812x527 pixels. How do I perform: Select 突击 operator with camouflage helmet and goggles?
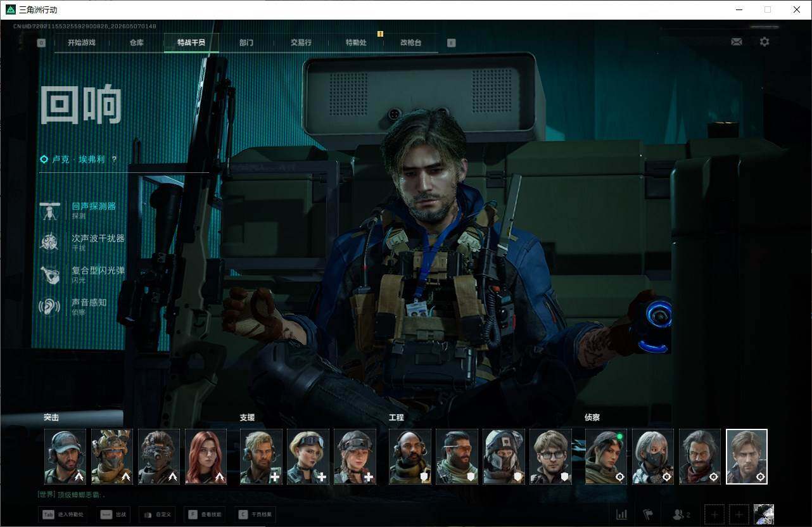coord(112,457)
